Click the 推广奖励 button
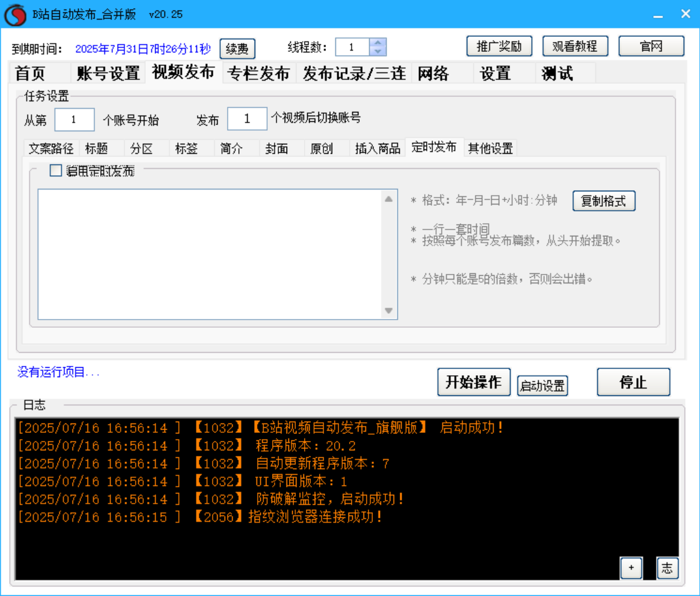This screenshot has height=596, width=700. click(499, 46)
